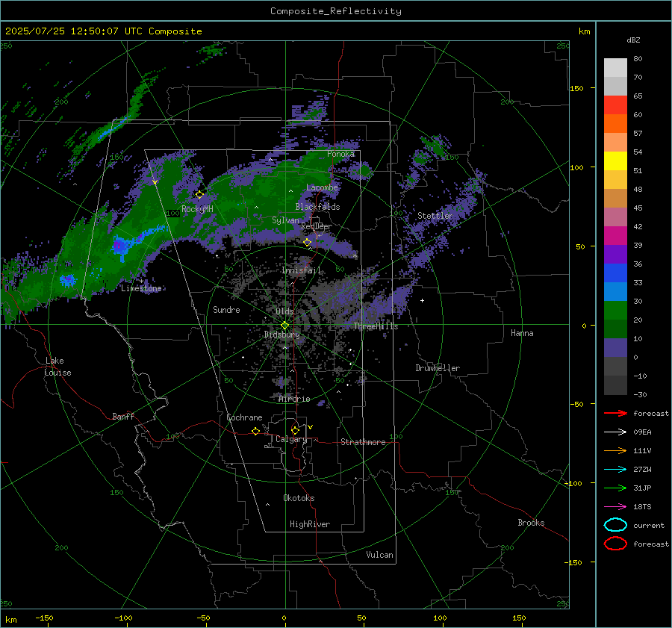The width and height of the screenshot is (672, 628).
Task: Click the Cochrane city label
Action: pos(244,417)
